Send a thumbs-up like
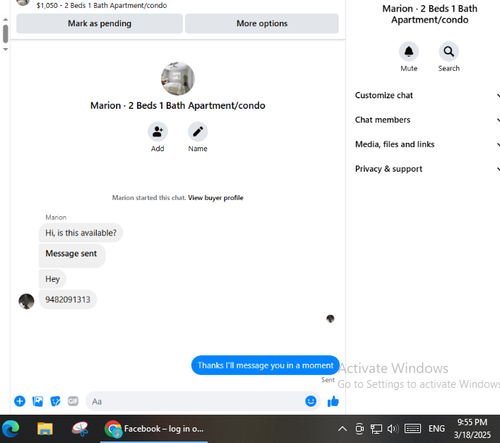500x443 pixels. pos(333,401)
